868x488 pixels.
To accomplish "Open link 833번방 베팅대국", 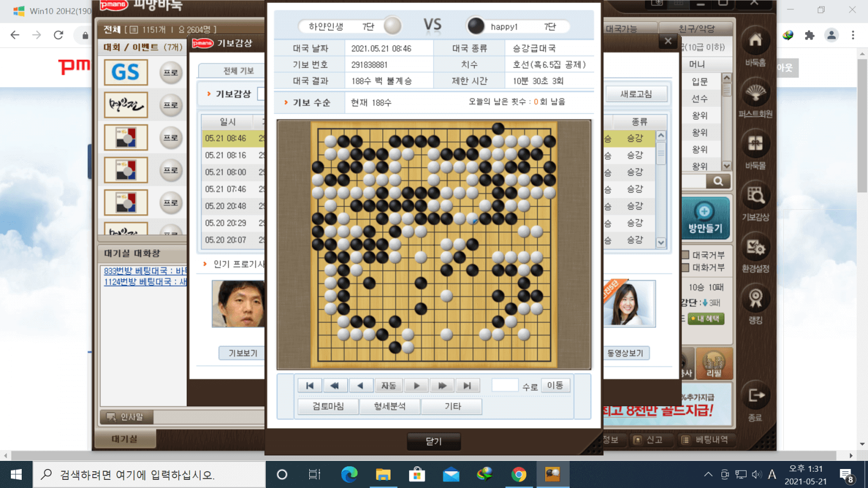I will (x=145, y=271).
